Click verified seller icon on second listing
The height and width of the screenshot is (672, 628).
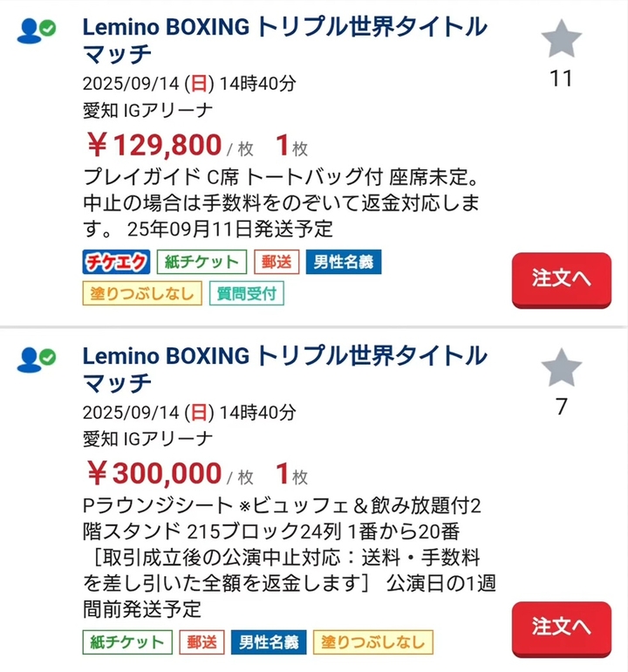[x=37, y=359]
